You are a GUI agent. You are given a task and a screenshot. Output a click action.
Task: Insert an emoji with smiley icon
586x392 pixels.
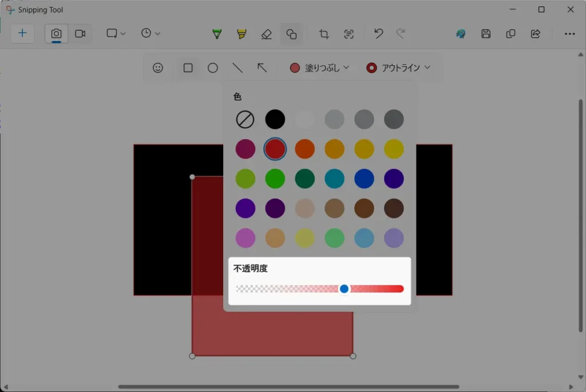coord(158,68)
